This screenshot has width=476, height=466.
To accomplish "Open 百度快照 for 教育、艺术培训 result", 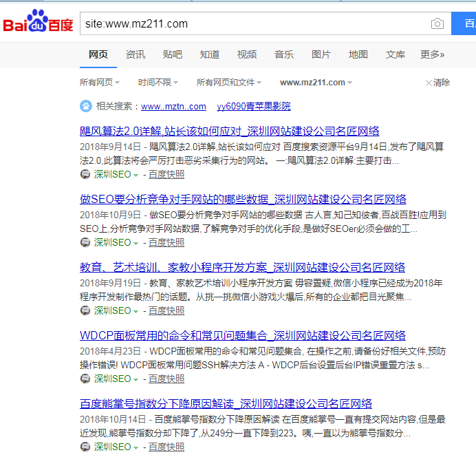I will 166,310.
